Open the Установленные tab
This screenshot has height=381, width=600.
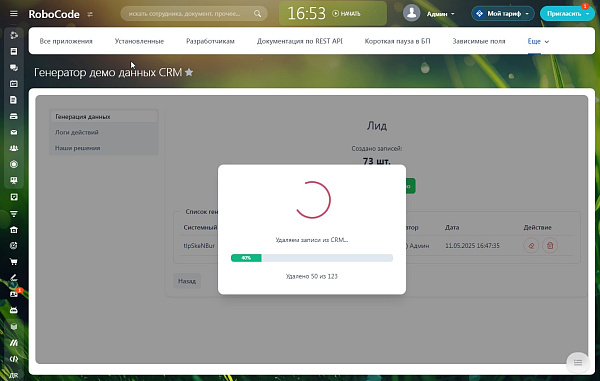click(x=139, y=41)
